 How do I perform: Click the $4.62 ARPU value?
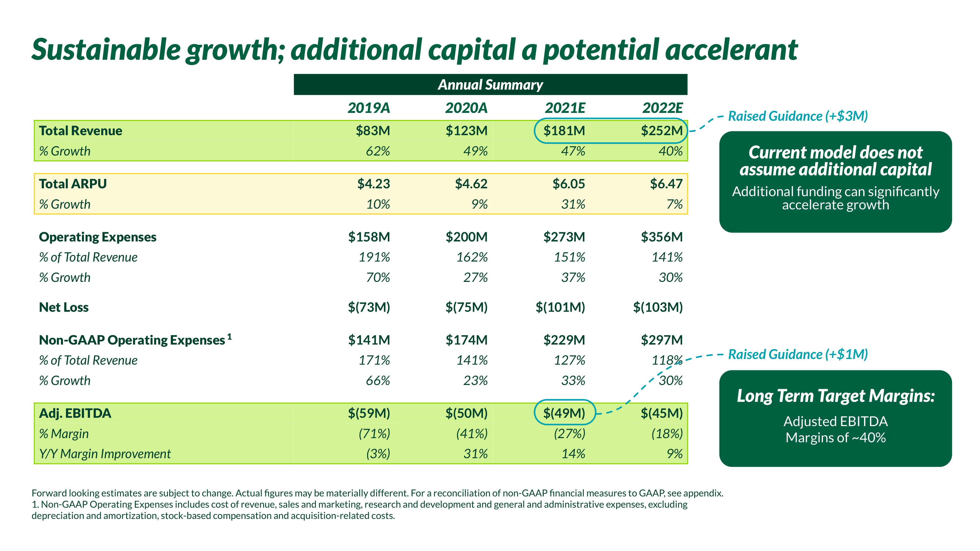(x=471, y=184)
